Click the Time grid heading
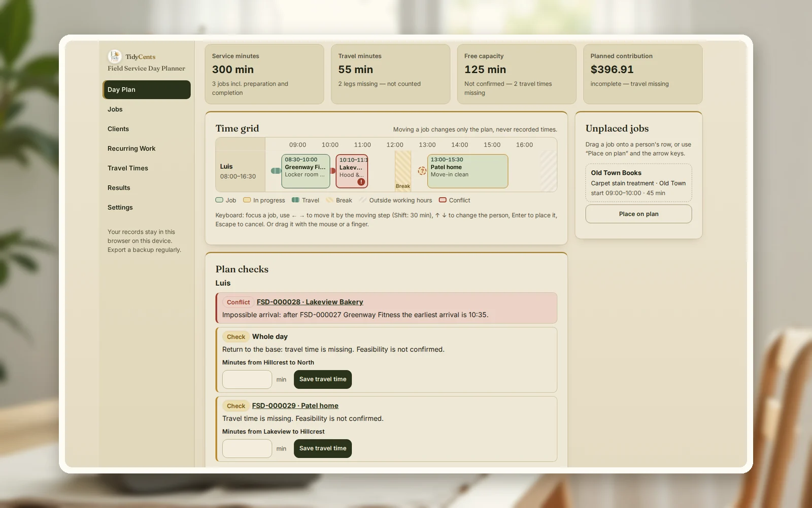This screenshot has height=508, width=812. 237,129
